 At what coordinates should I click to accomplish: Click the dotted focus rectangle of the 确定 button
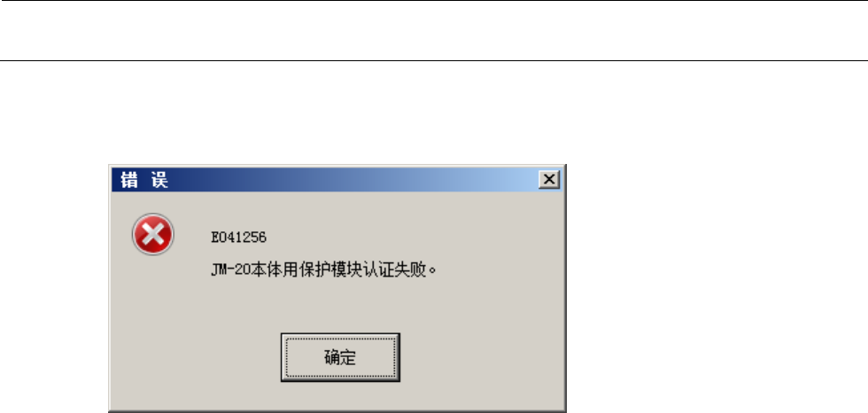click(x=340, y=357)
